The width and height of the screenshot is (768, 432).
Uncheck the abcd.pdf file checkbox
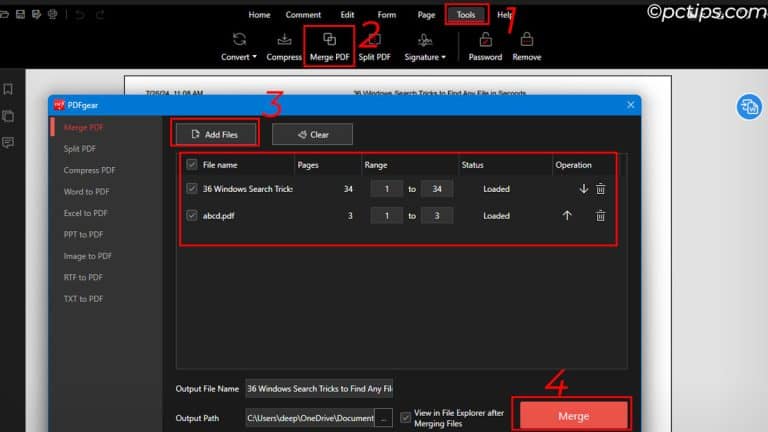coord(192,216)
